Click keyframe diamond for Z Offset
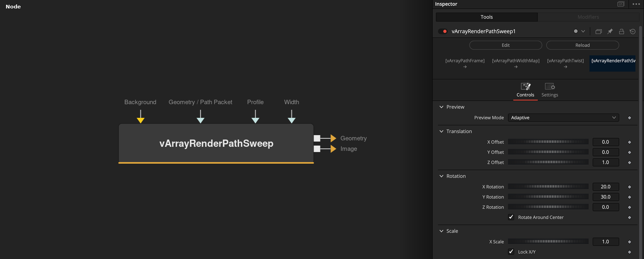The image size is (644, 259). 630,162
